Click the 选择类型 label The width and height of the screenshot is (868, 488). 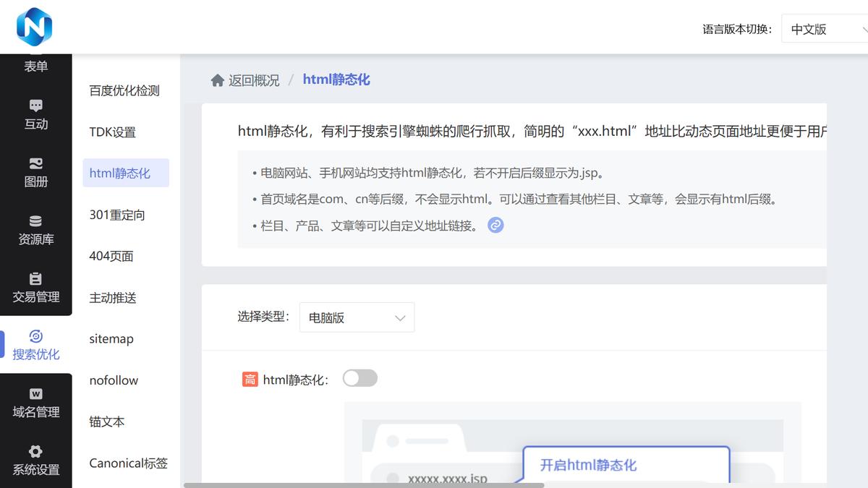coord(263,317)
